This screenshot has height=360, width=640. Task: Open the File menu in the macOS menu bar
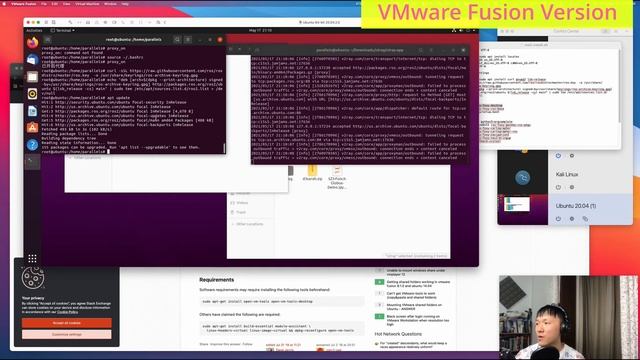(x=44, y=4)
